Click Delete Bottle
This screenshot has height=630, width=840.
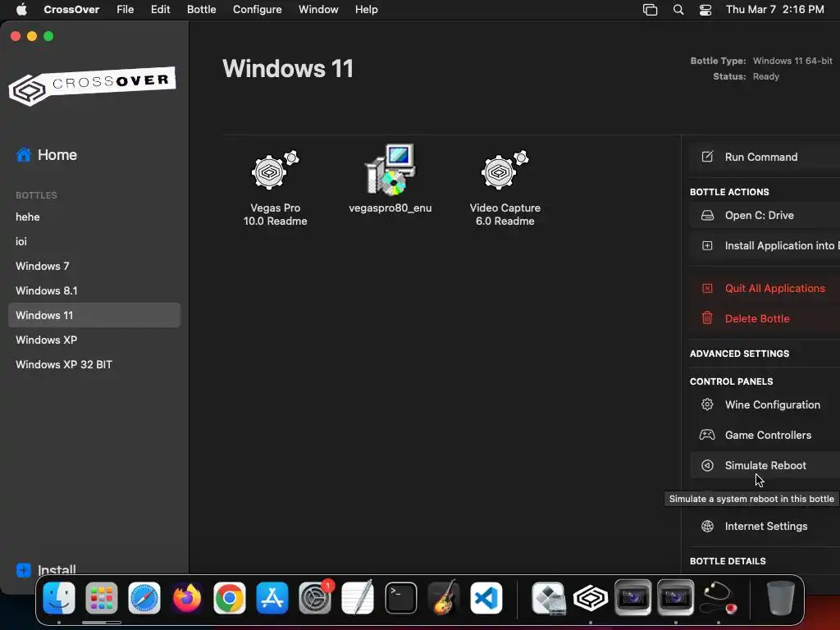coord(765,318)
